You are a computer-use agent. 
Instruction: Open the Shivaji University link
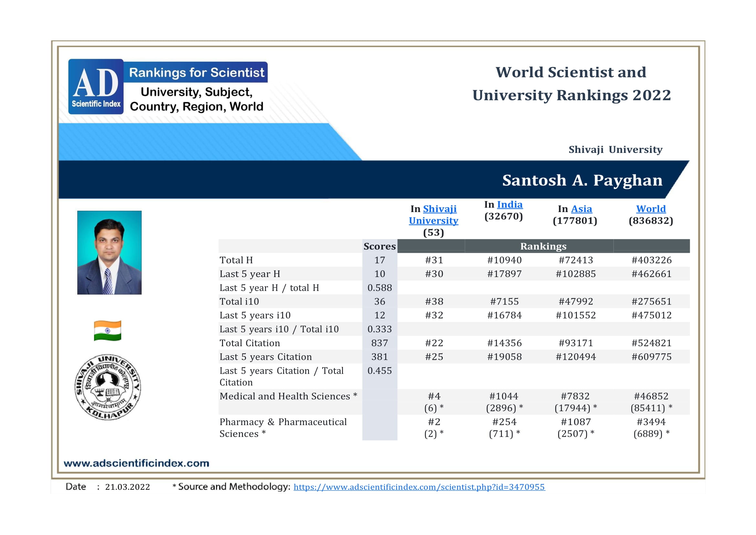[x=433, y=215]
